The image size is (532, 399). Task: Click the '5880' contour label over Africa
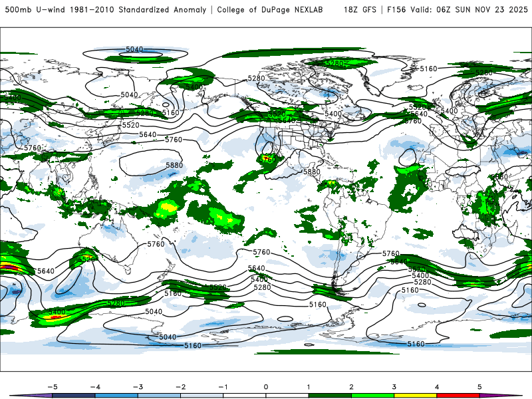499,177
